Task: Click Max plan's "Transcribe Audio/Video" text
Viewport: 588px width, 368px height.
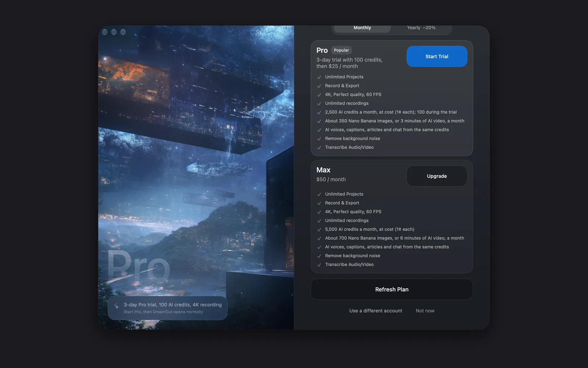Action: pos(349,264)
